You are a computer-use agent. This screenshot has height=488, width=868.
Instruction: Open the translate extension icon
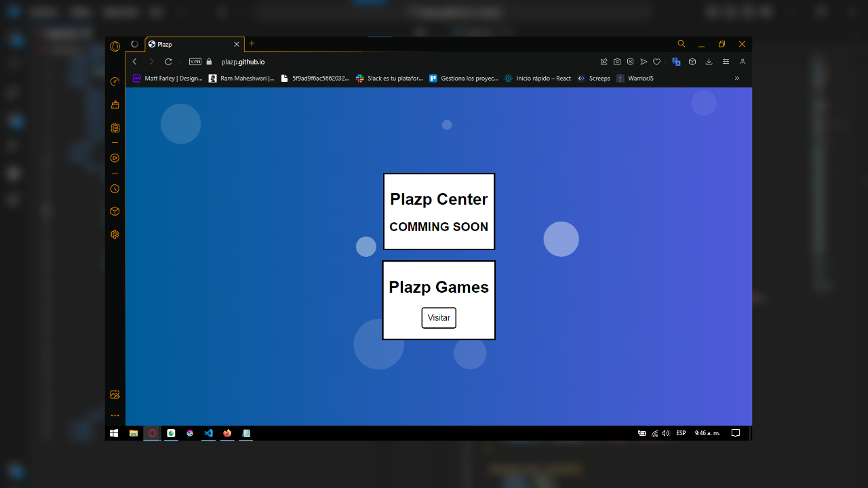(x=676, y=62)
